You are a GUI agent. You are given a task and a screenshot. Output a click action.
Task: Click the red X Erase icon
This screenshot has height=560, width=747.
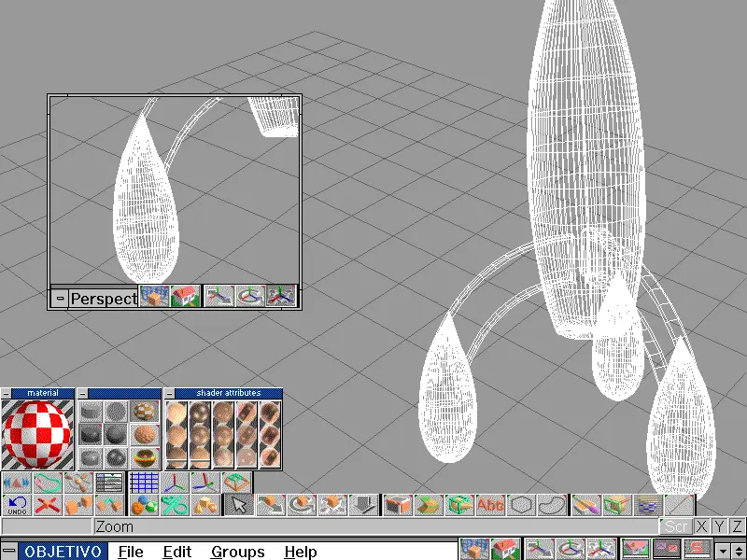point(48,505)
